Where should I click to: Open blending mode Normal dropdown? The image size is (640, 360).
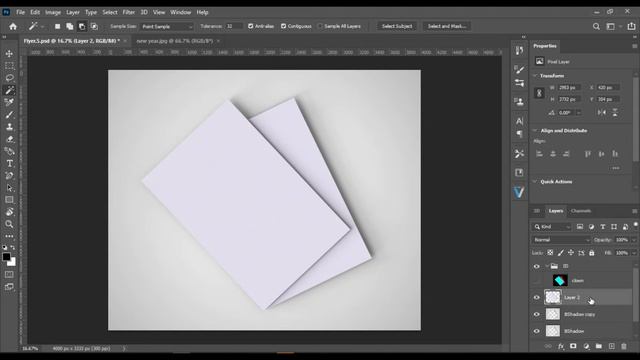[561, 240]
